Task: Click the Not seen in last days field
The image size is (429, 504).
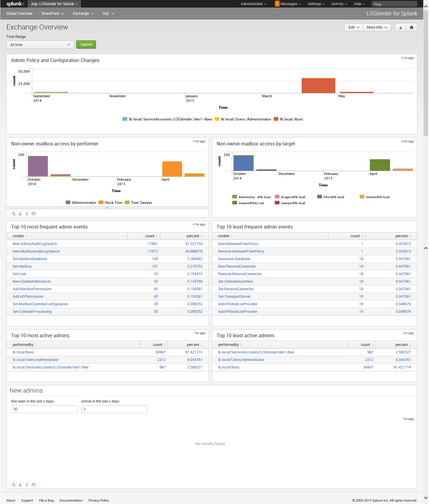Action: (44, 409)
